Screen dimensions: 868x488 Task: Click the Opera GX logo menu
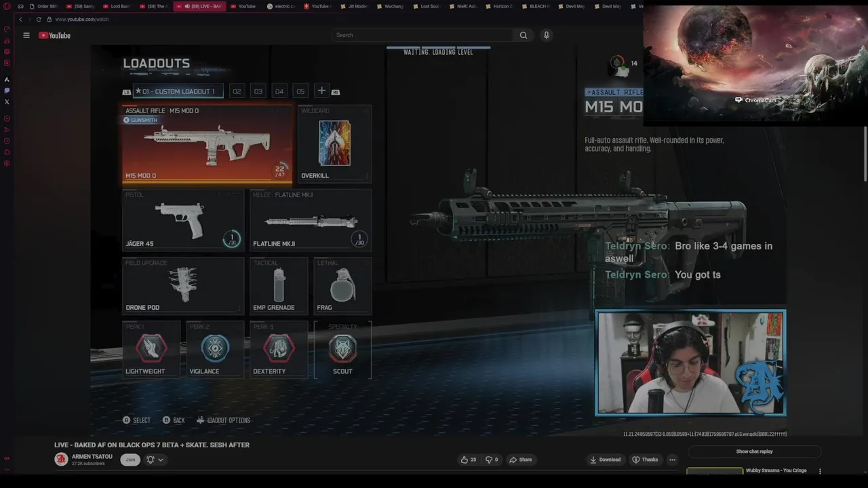tap(7, 6)
